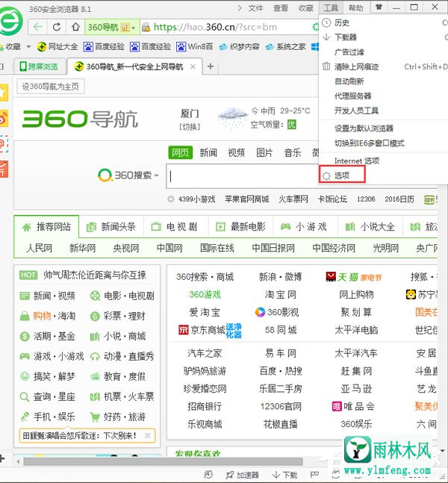This screenshot has height=483, width=448.
Task: Close the 田馥甄演唱会 news banner
Action: point(148,435)
